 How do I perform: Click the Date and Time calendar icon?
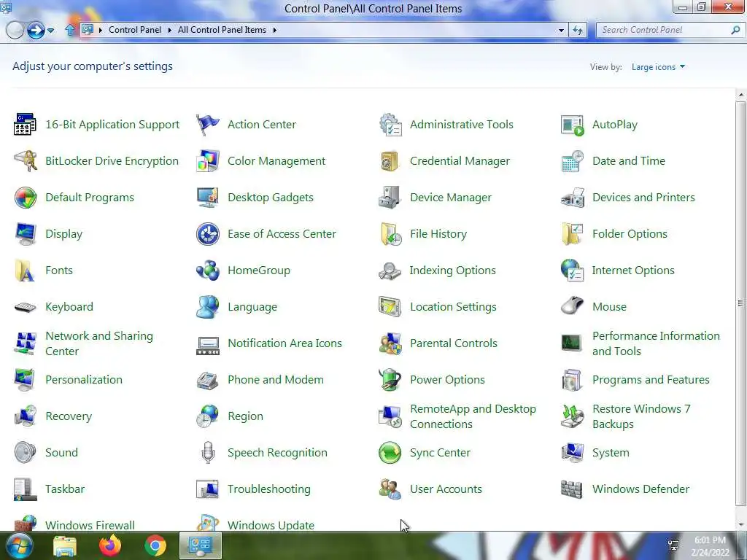coord(572,161)
